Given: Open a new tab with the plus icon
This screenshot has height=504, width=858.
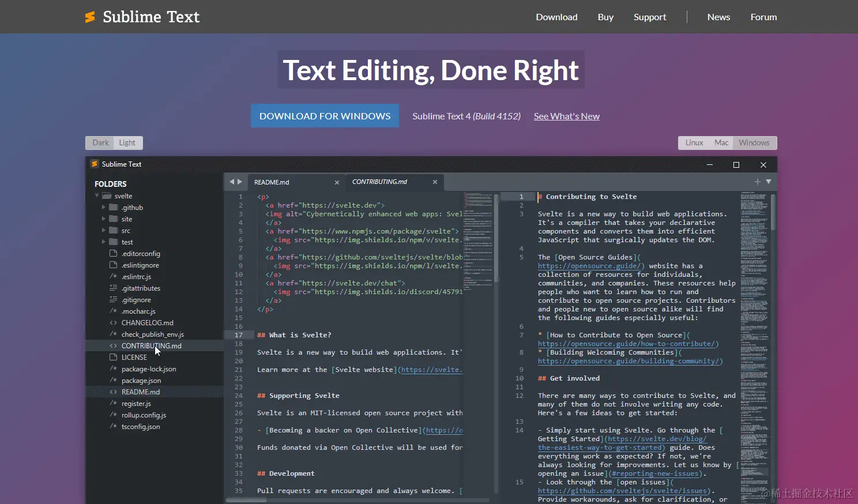Looking at the screenshot, I should coord(757,182).
